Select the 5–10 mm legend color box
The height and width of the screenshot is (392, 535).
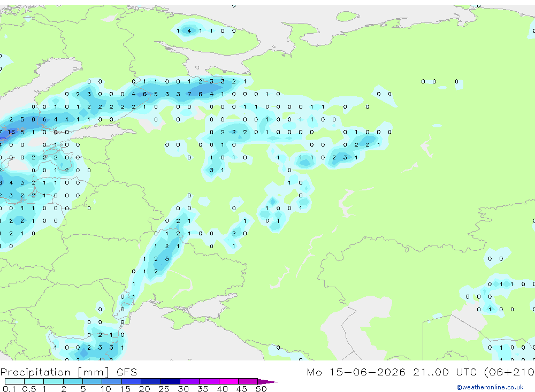[93, 381]
